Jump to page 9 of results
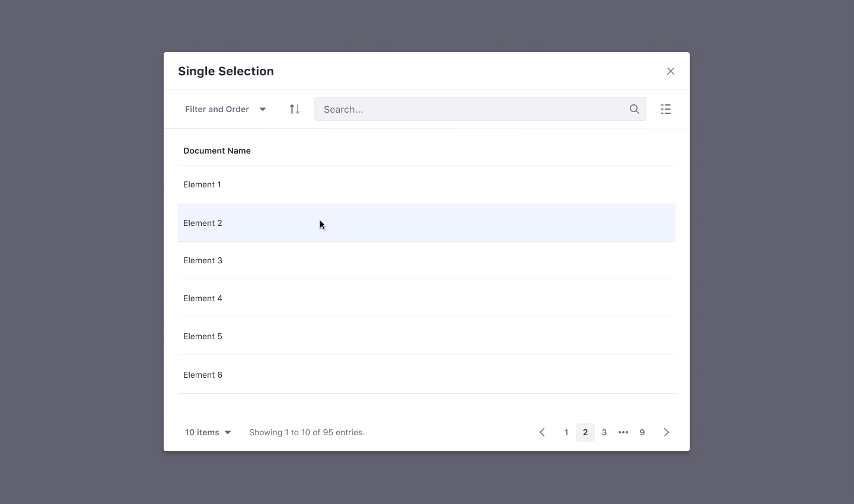The width and height of the screenshot is (854, 504). [x=642, y=432]
